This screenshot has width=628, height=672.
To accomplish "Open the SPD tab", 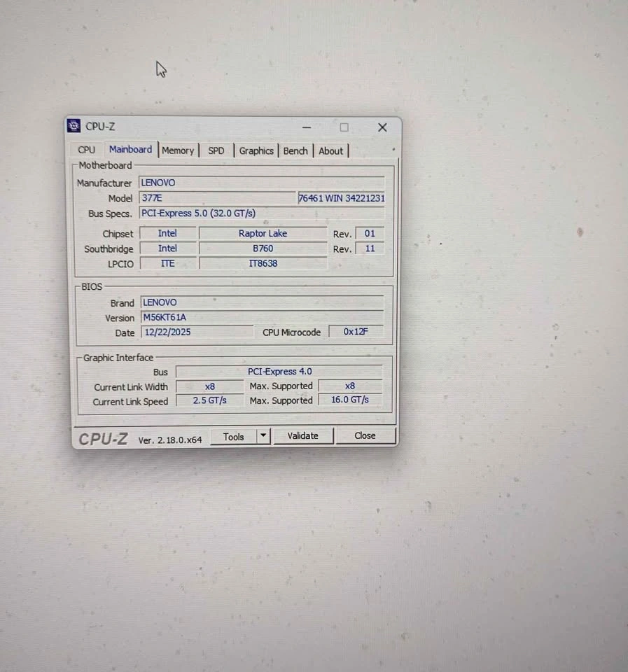I will pyautogui.click(x=216, y=151).
